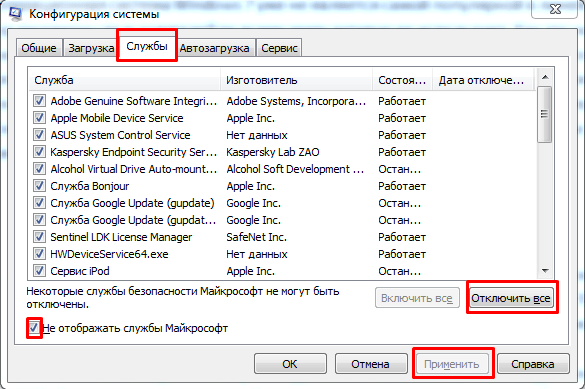Sort by Служба column header
Viewport: 585px width, 389px height.
tap(125, 80)
